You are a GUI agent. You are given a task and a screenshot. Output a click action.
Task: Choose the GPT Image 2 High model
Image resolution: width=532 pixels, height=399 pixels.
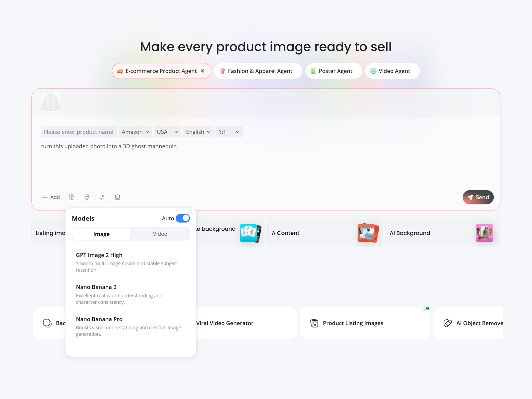coord(131,262)
